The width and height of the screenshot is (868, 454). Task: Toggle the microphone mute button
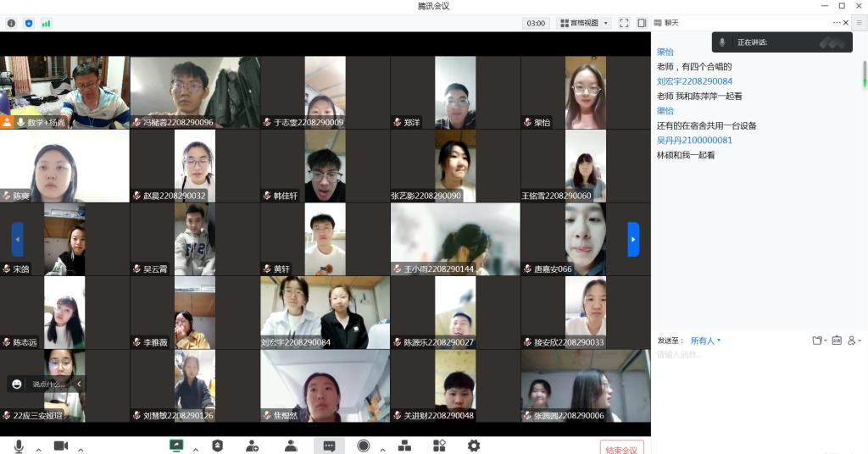[19, 446]
